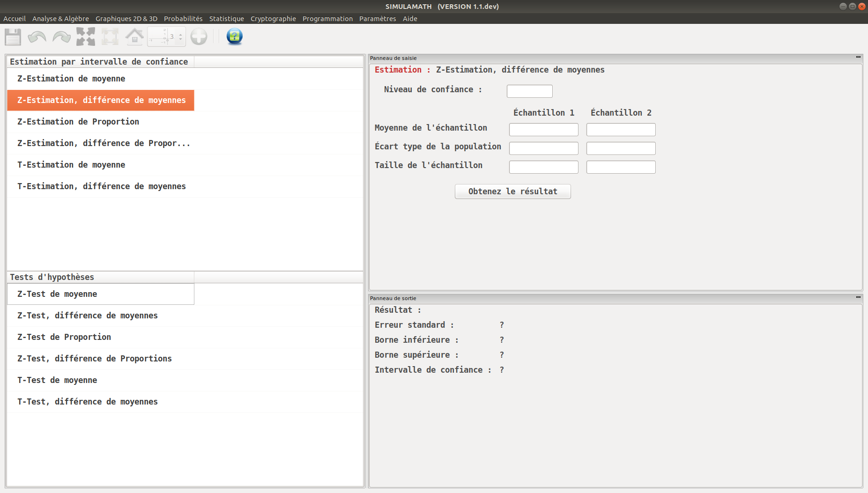Screen dimensions: 868x493
Task: Click the Borne supérieure result label
Action: click(x=416, y=355)
